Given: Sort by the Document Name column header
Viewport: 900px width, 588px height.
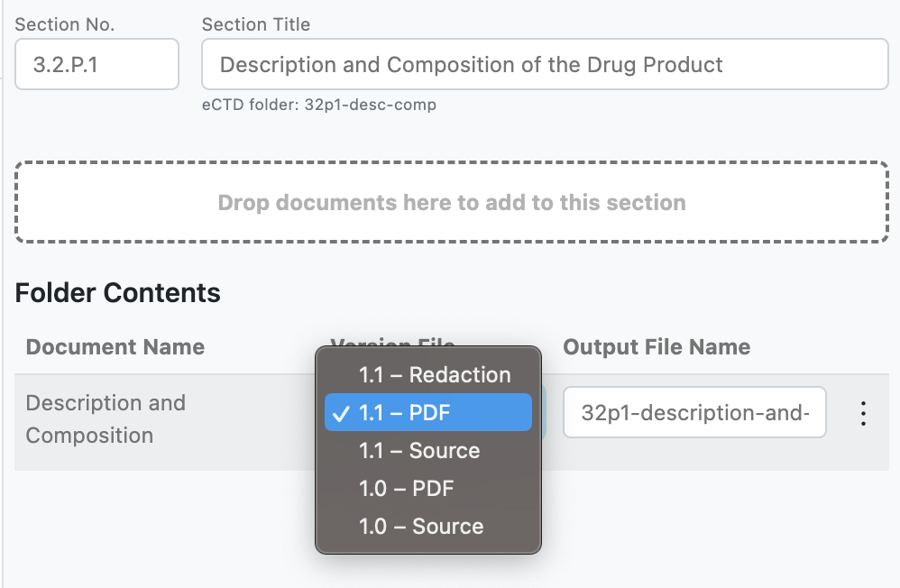Looking at the screenshot, I should pos(115,346).
